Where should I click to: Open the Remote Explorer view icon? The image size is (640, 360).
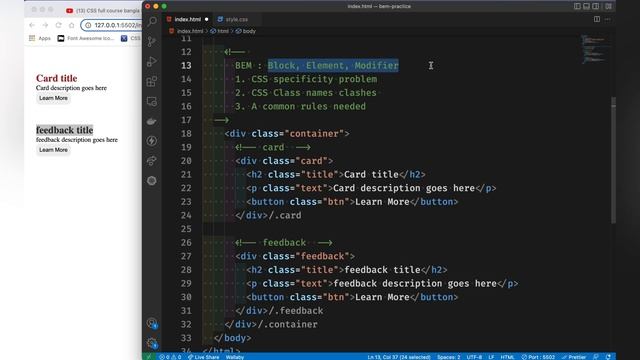(152, 101)
